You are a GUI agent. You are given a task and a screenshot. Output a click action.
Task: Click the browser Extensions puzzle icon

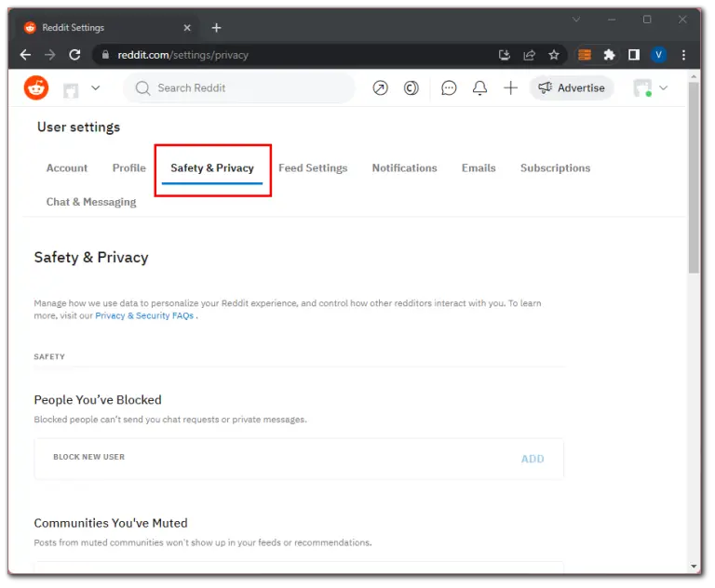pos(609,55)
